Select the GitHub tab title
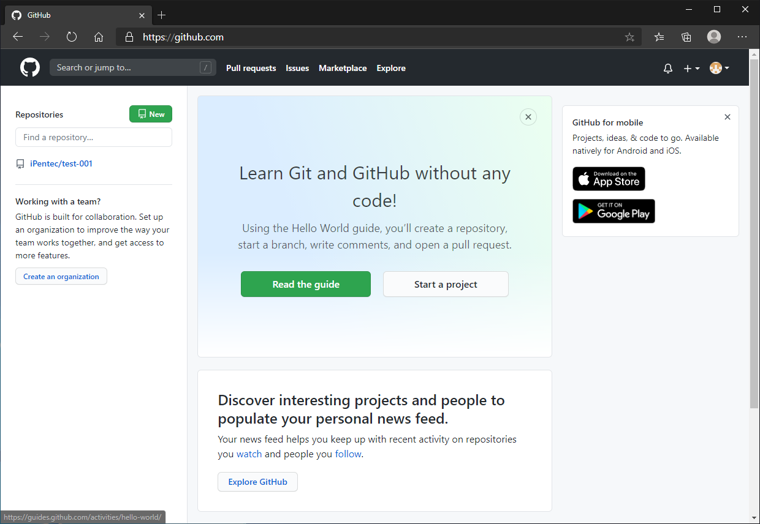The width and height of the screenshot is (760, 524). (39, 15)
